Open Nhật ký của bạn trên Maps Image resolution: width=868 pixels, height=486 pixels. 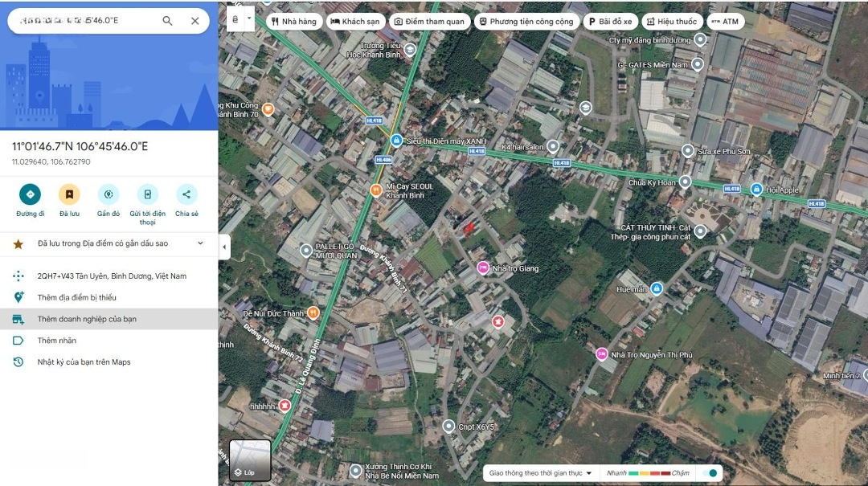tap(84, 362)
